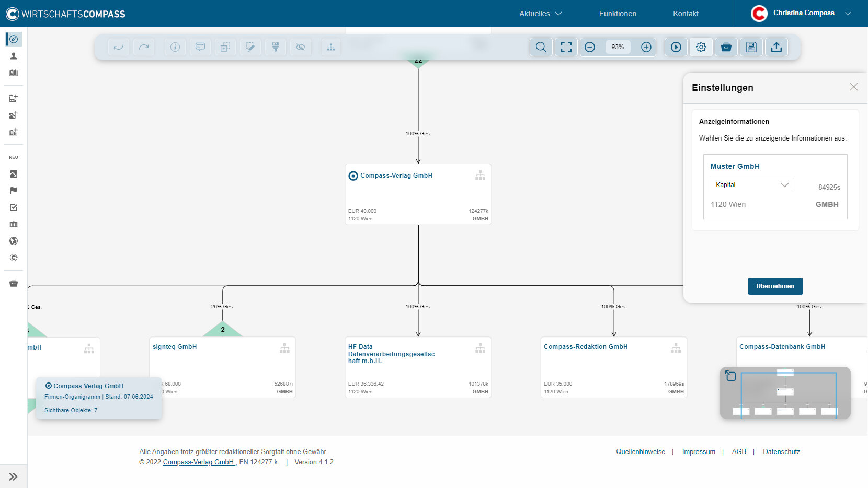
Task: Click the comment bubble toolbar icon
Action: coord(200,47)
